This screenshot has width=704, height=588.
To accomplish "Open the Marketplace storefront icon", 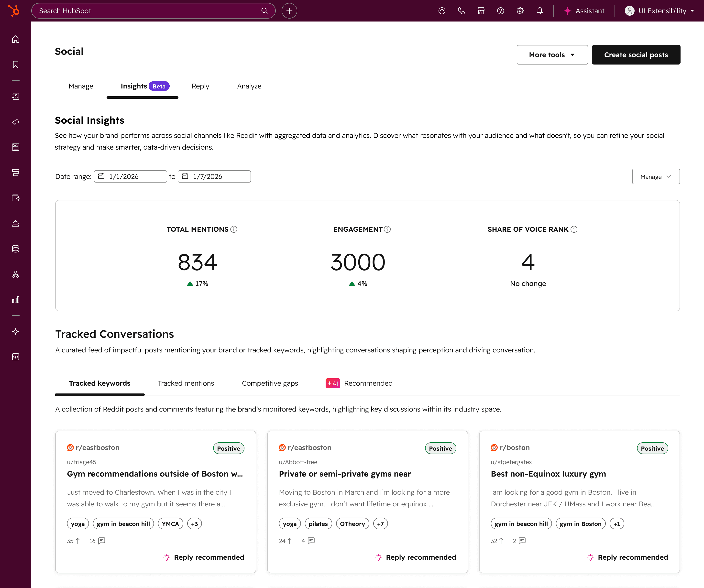I will tap(481, 11).
